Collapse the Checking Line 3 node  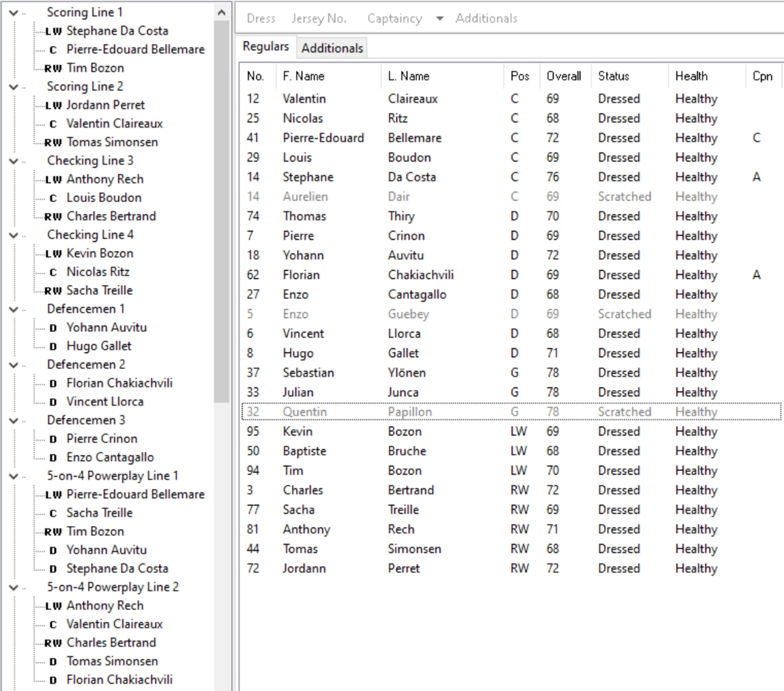pos(14,161)
